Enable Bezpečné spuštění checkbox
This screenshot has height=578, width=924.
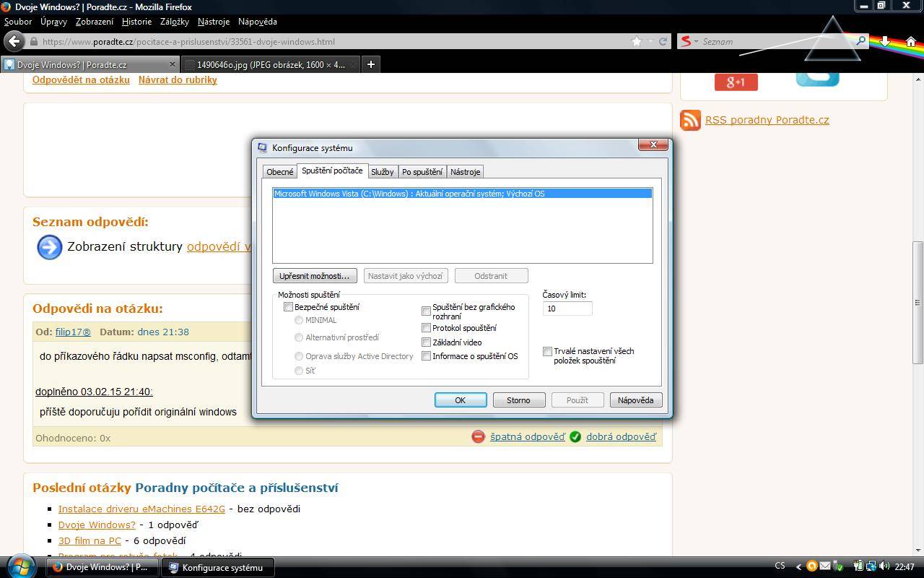288,307
